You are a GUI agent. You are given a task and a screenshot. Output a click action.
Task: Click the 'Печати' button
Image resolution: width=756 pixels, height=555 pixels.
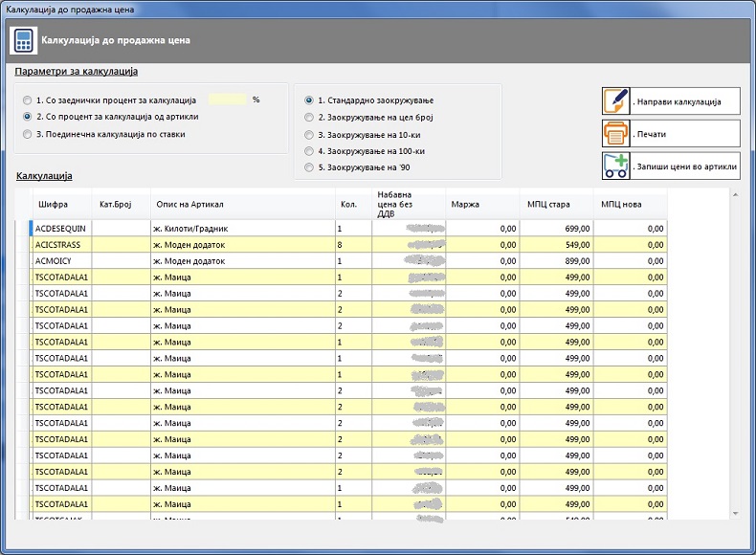point(671,134)
